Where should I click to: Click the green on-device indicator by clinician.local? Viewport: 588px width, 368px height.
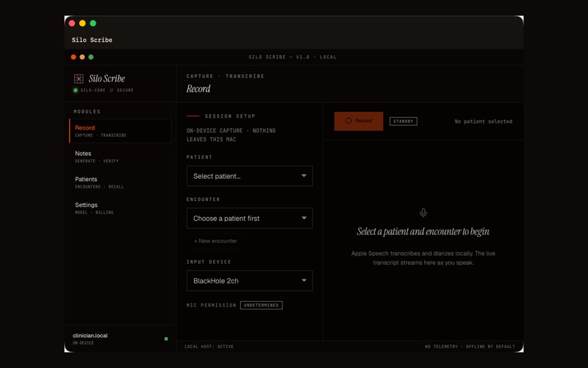(166, 339)
